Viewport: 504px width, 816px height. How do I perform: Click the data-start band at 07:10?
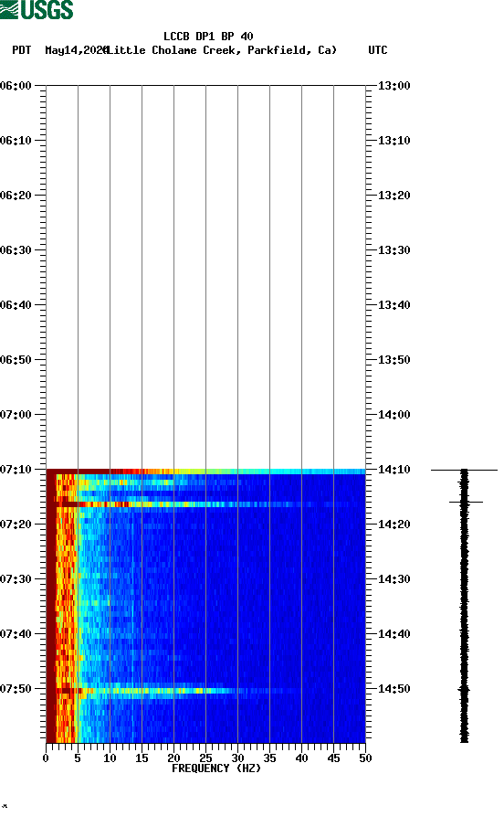pyautogui.click(x=206, y=472)
